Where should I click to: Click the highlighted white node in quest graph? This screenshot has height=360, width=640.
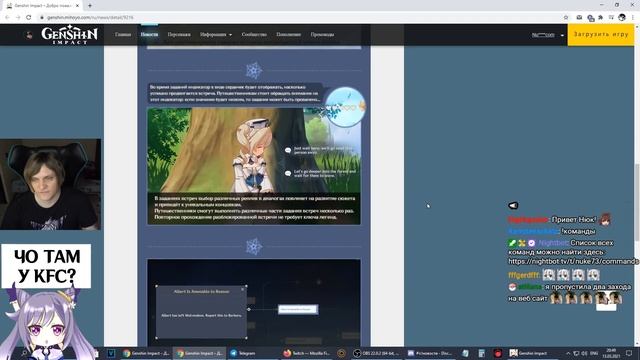[x=298, y=309]
